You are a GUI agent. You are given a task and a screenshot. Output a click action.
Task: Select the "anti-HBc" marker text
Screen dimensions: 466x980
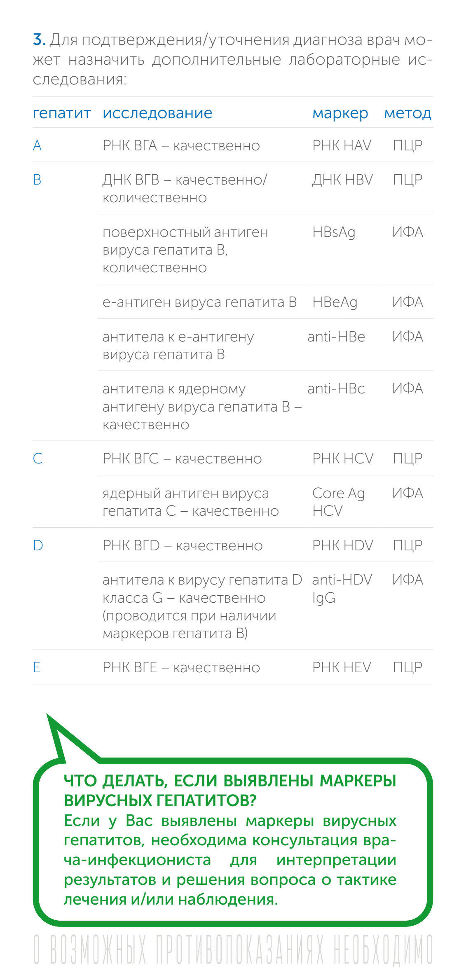coord(336,388)
